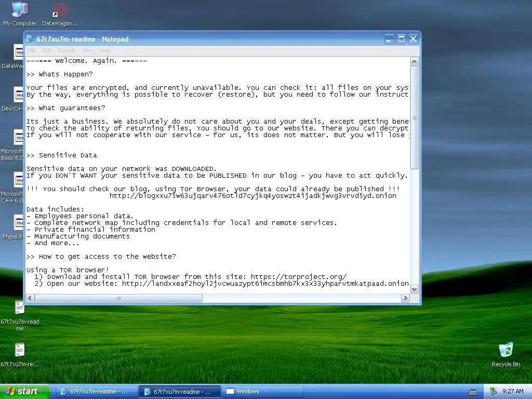This screenshot has height=399, width=532.
Task: Click the Notepad title bar icon
Action: [30, 38]
